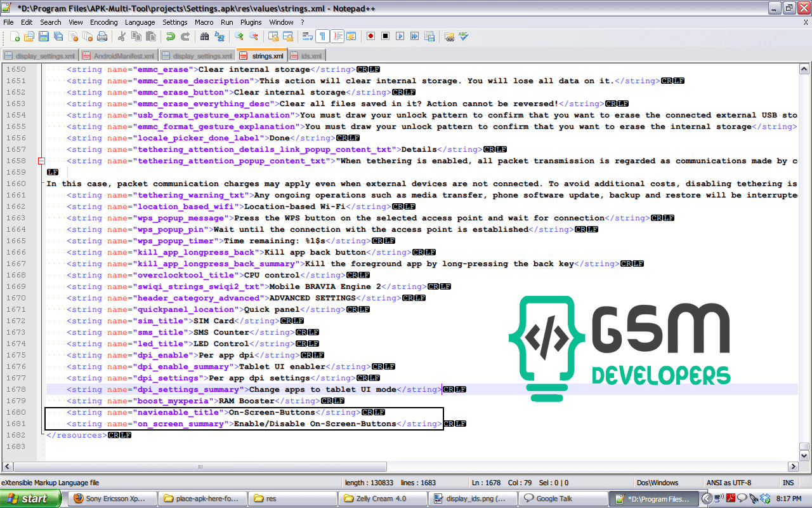Click Save Recorded Macro icon
Viewport: 812px width, 508px height.
(x=429, y=36)
